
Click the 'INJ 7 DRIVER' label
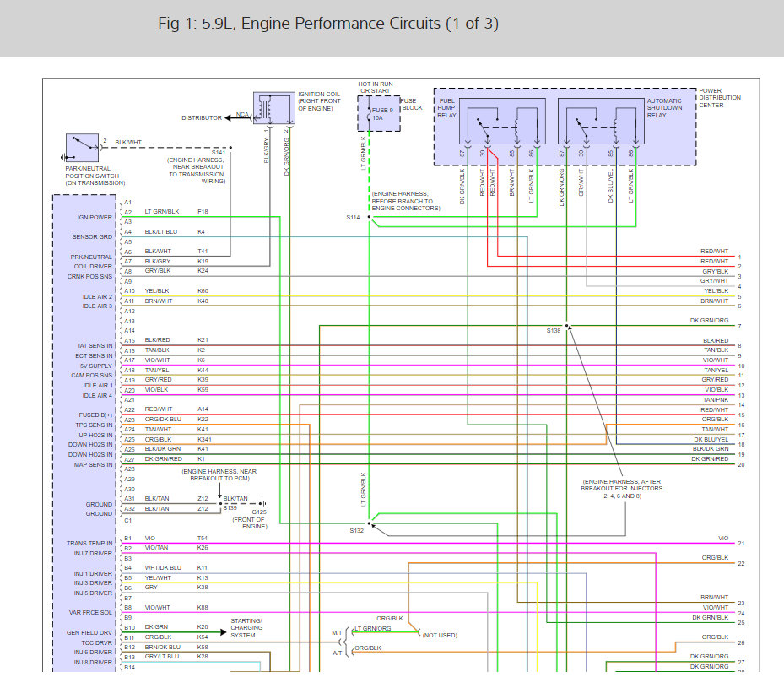click(93, 554)
